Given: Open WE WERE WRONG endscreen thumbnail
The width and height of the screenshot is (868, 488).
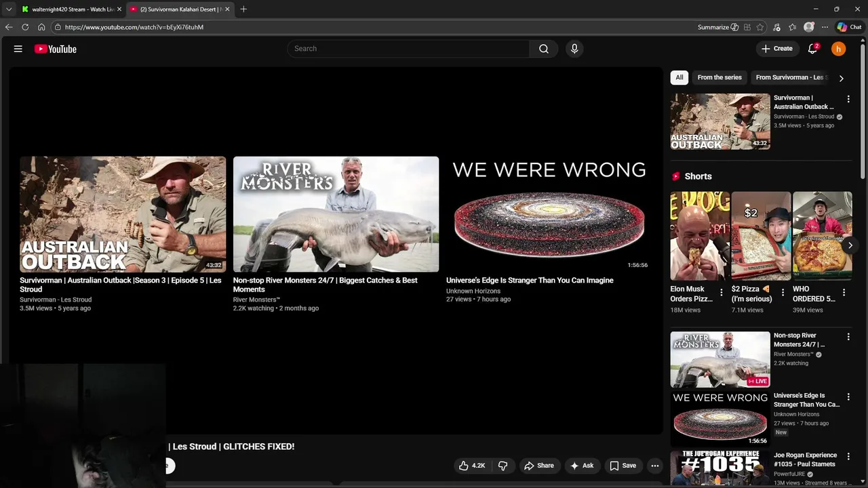Looking at the screenshot, I should (x=549, y=214).
